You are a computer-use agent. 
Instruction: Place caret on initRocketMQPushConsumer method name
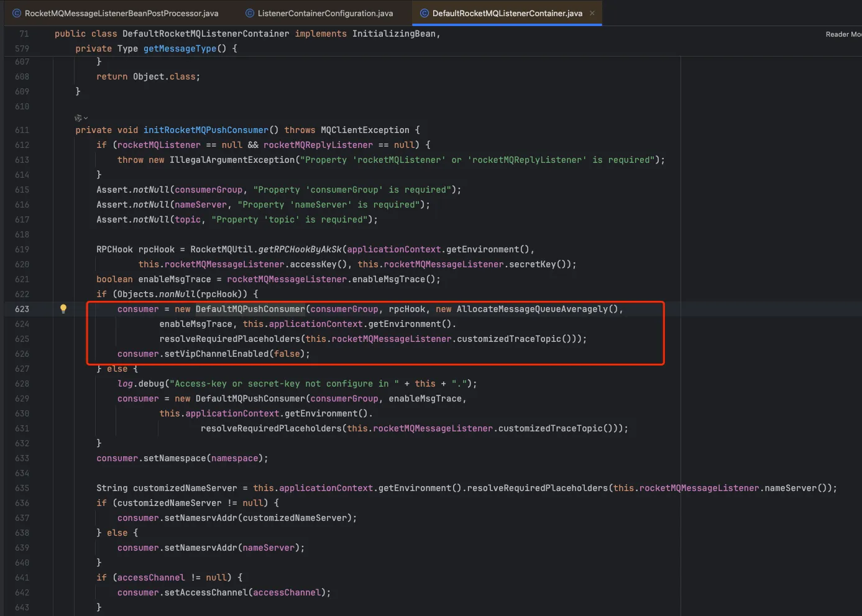206,130
